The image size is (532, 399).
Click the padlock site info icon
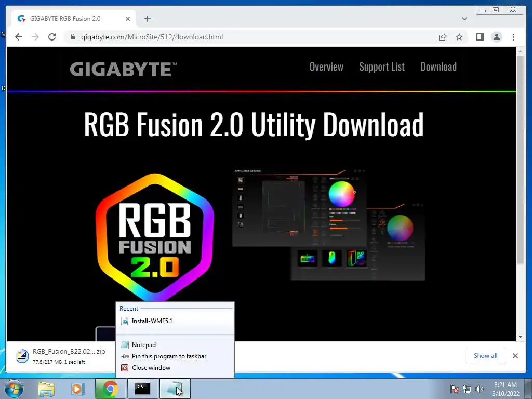point(72,37)
